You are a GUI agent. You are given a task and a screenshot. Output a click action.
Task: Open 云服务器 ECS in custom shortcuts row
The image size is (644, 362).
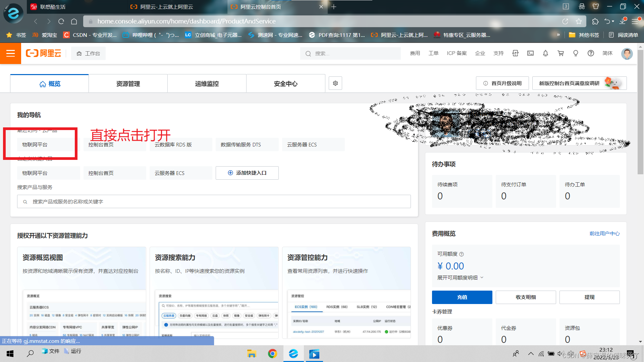click(181, 173)
